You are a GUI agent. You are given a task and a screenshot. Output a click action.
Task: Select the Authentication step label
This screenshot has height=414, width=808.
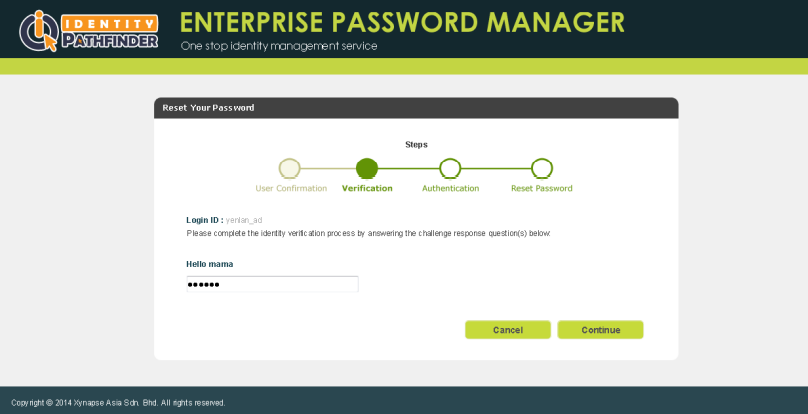450,188
